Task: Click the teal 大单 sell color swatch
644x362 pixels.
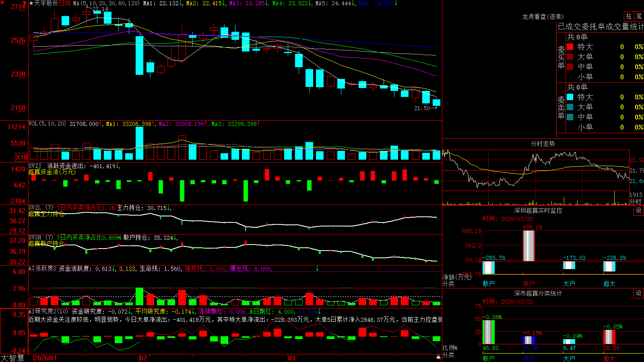Action: [570, 107]
